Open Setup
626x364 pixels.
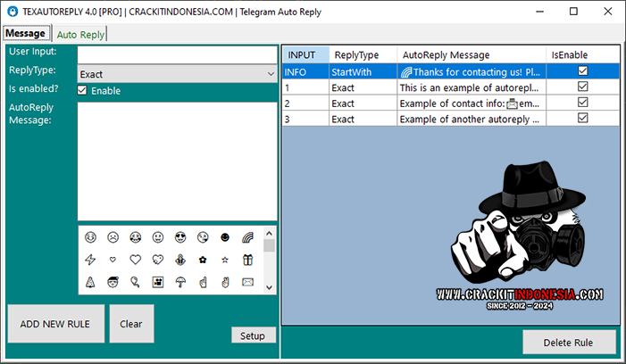click(x=253, y=335)
